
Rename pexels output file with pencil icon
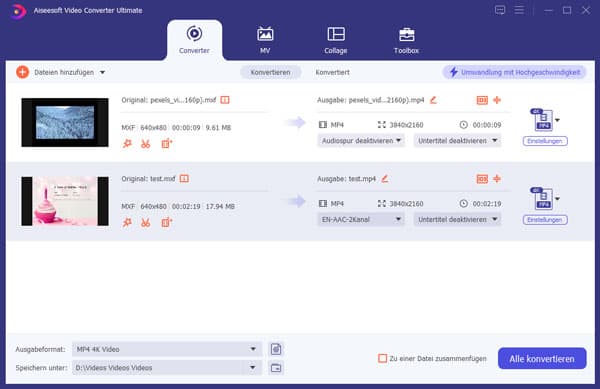(x=433, y=100)
